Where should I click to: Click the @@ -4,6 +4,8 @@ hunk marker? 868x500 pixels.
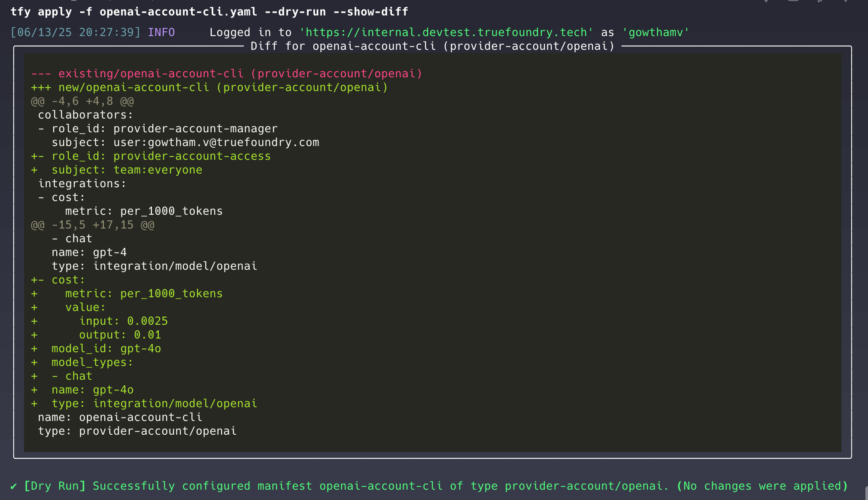[x=82, y=101]
